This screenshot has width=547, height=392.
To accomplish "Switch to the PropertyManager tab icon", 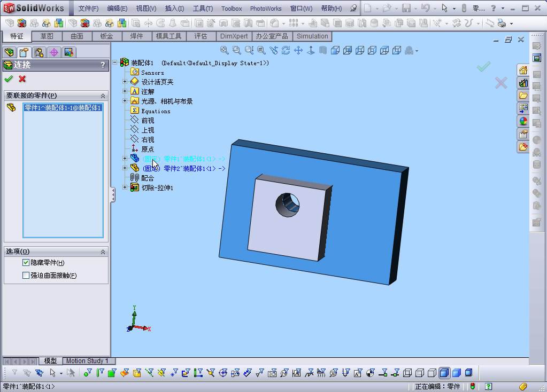I will pyautogui.click(x=24, y=52).
